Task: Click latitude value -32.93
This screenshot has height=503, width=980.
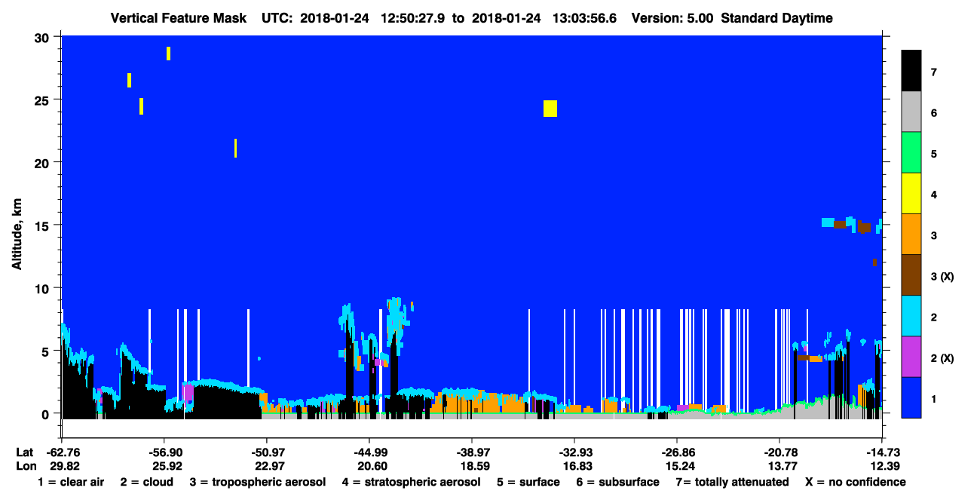Action: point(574,452)
